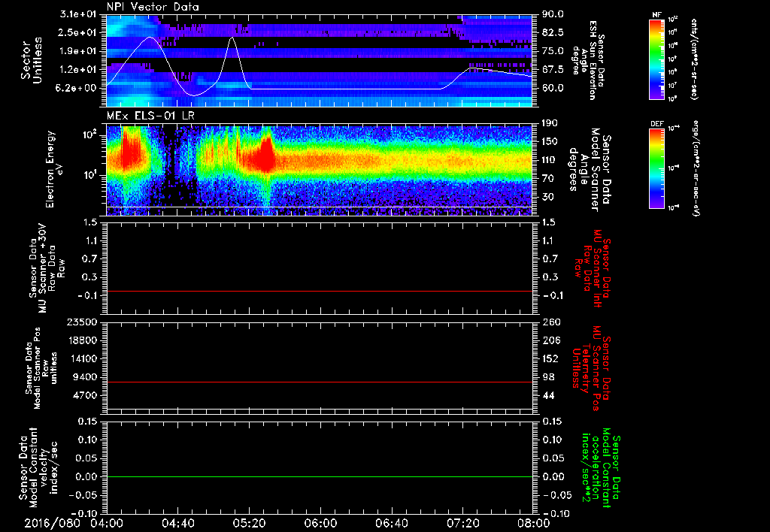Pick the "67.5" sun elevation tick

click(x=553, y=70)
